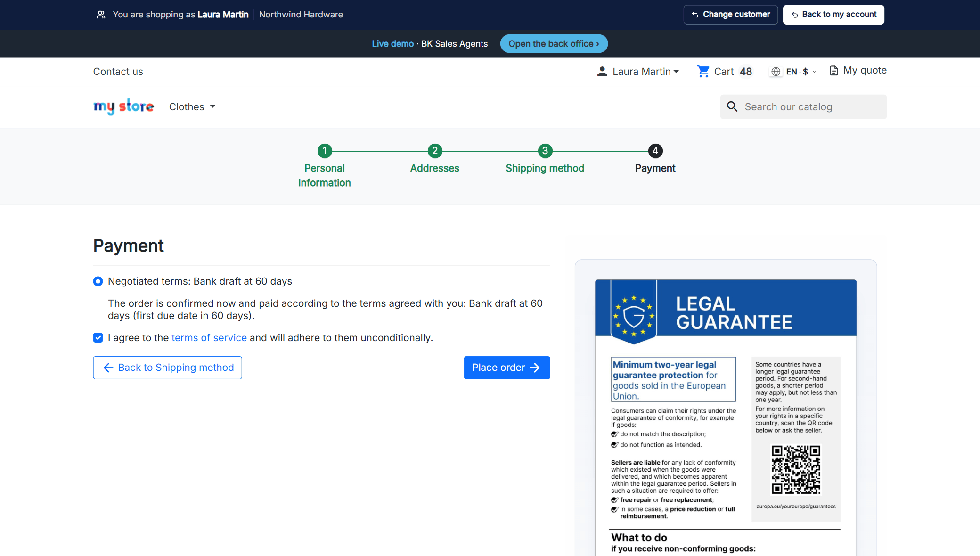The image size is (980, 556).
Task: Click Place order button
Action: click(507, 368)
